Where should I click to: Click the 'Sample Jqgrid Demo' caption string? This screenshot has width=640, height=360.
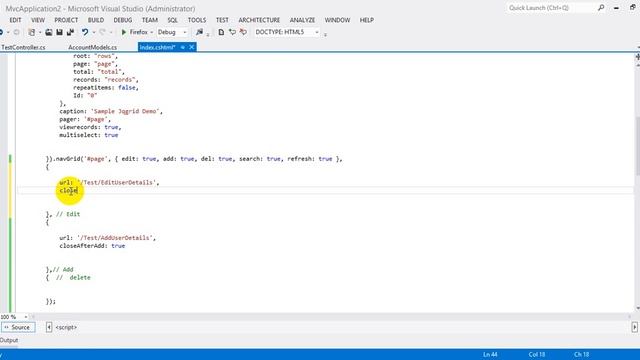tap(125, 111)
